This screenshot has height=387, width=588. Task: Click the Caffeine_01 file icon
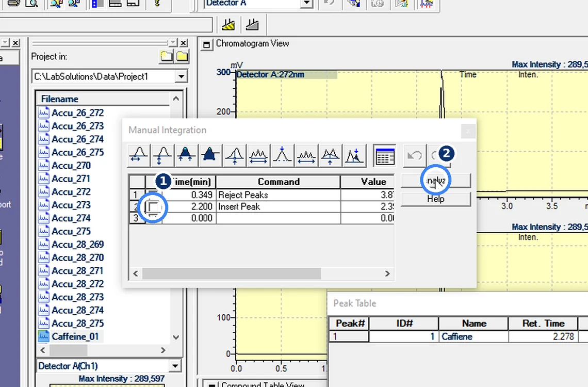[x=43, y=336]
